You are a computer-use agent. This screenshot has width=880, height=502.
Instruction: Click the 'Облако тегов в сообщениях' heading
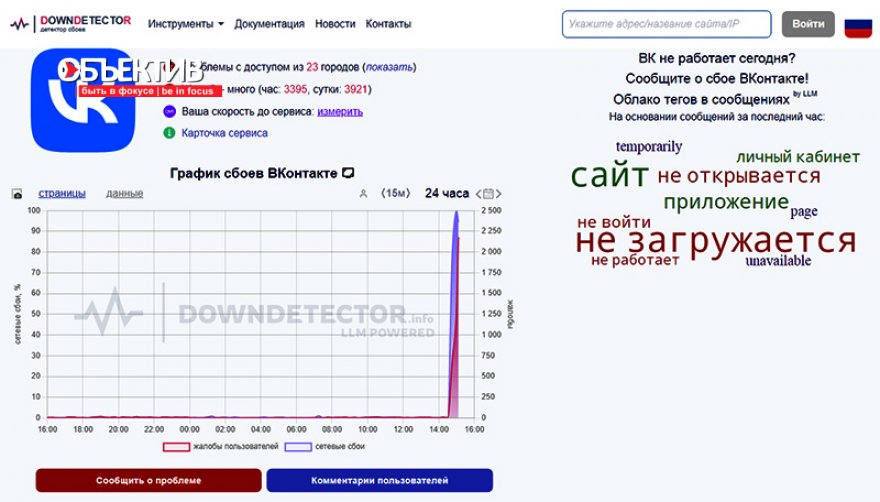[x=702, y=99]
